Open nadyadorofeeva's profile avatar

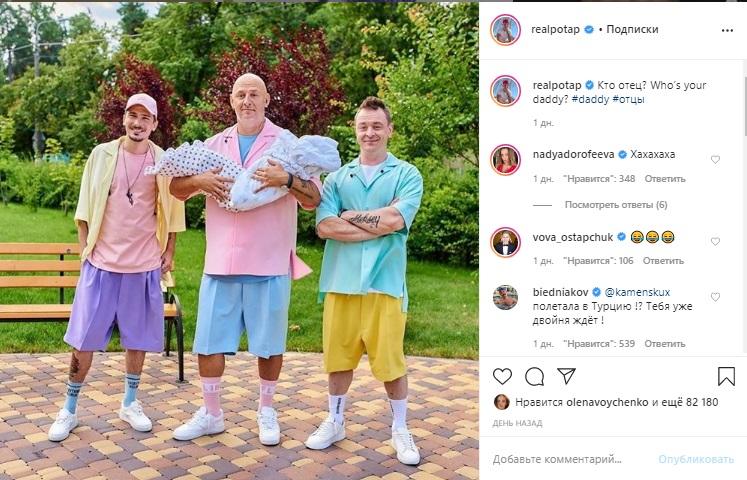coord(505,160)
